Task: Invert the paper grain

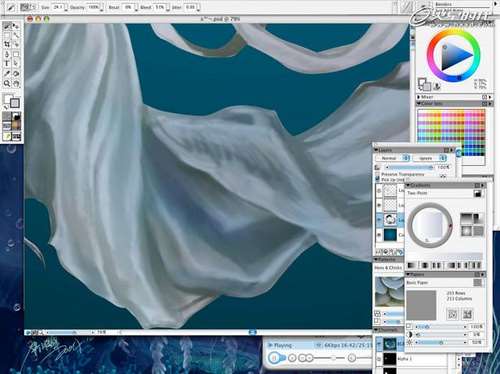Action: [x=452, y=314]
